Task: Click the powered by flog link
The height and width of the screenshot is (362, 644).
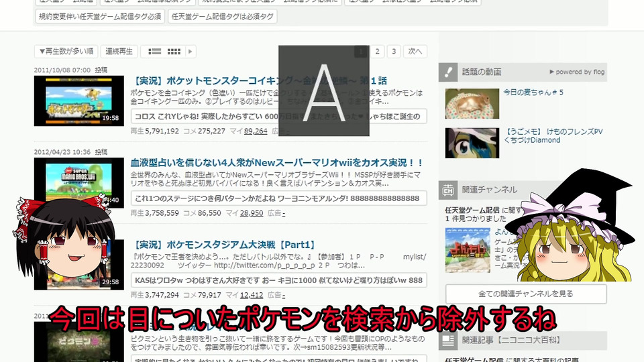Action: (x=577, y=72)
